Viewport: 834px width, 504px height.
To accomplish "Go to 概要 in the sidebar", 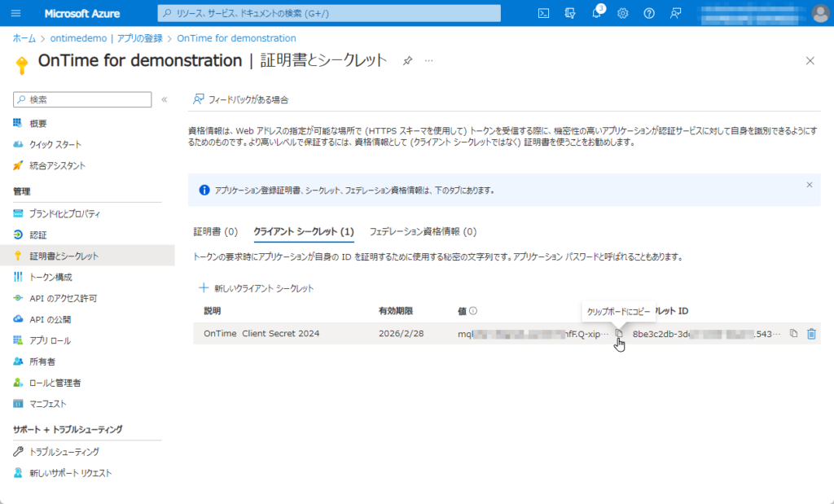I will point(38,123).
